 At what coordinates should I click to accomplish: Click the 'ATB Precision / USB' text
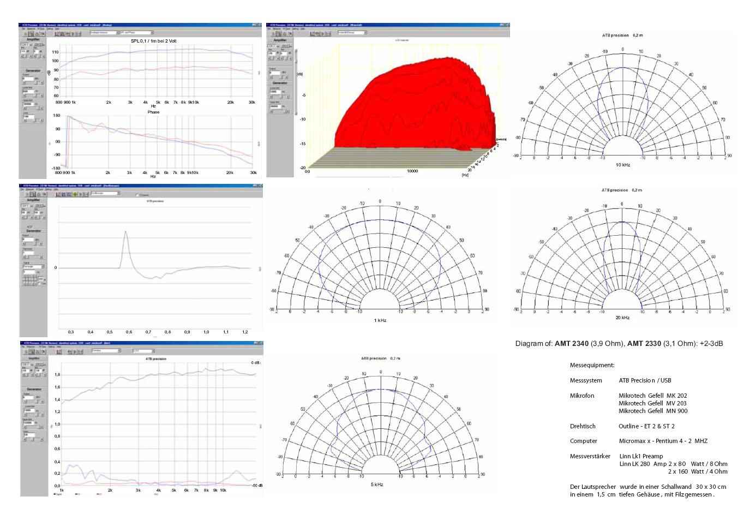(645, 380)
